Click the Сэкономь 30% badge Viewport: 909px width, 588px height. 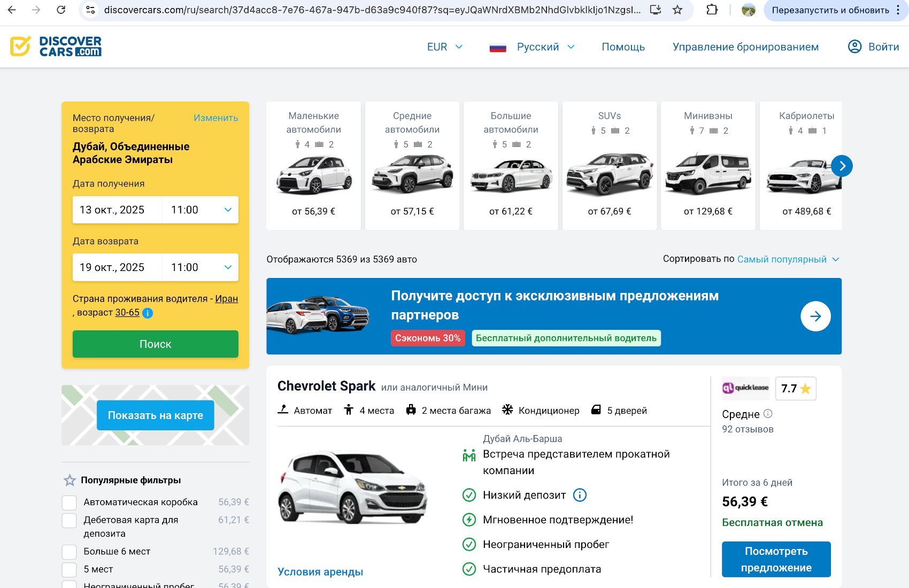coord(428,338)
